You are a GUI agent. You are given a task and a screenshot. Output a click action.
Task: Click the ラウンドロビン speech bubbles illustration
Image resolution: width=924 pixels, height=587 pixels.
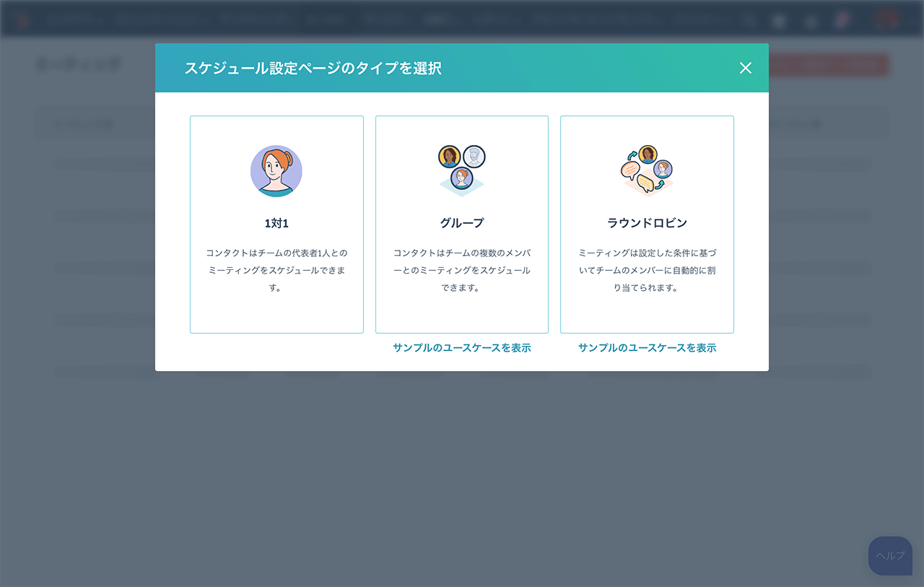(x=647, y=170)
